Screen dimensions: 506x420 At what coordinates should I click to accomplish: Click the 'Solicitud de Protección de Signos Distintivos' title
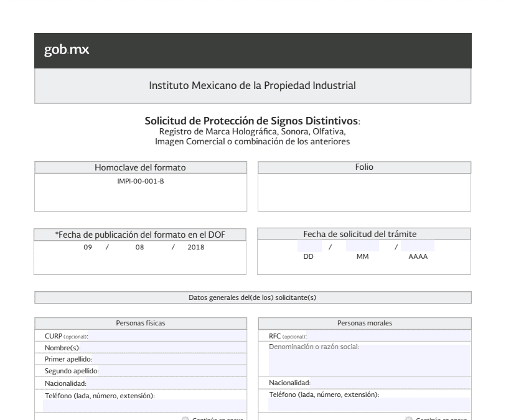pyautogui.click(x=251, y=121)
